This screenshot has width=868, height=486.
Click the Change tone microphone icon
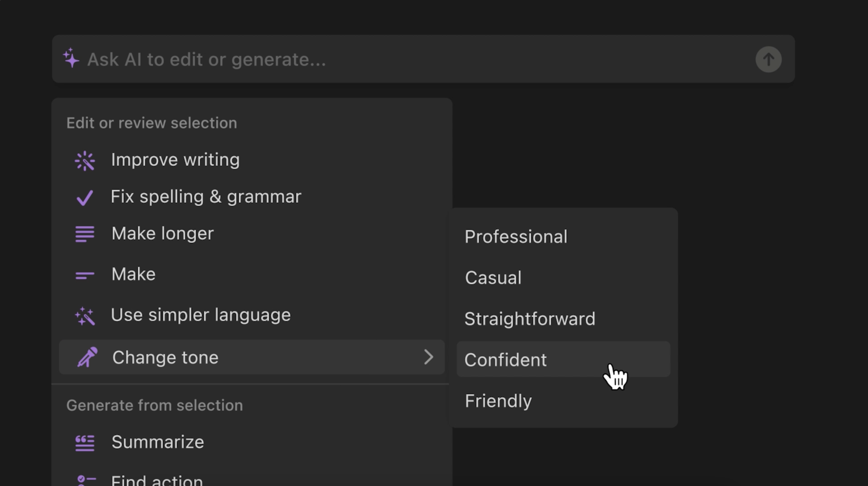coord(87,357)
